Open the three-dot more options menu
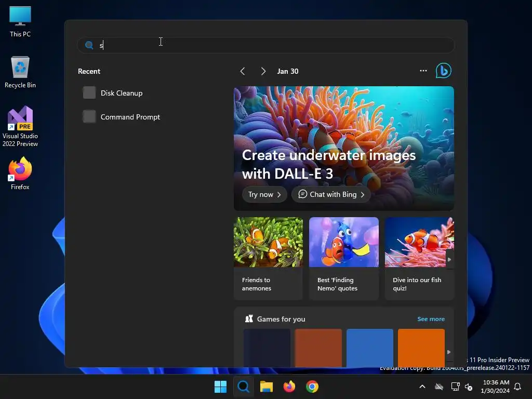The height and width of the screenshot is (399, 532). [423, 71]
